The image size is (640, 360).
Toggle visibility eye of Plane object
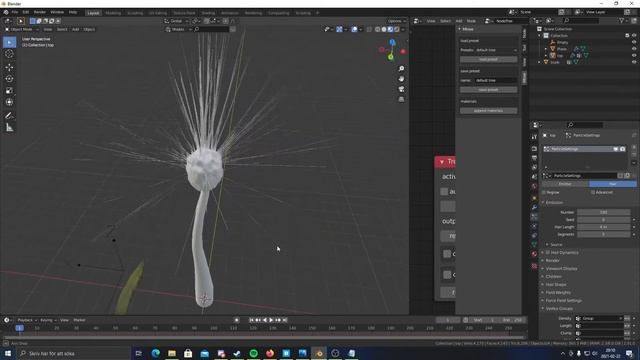pyautogui.click(x=634, y=49)
